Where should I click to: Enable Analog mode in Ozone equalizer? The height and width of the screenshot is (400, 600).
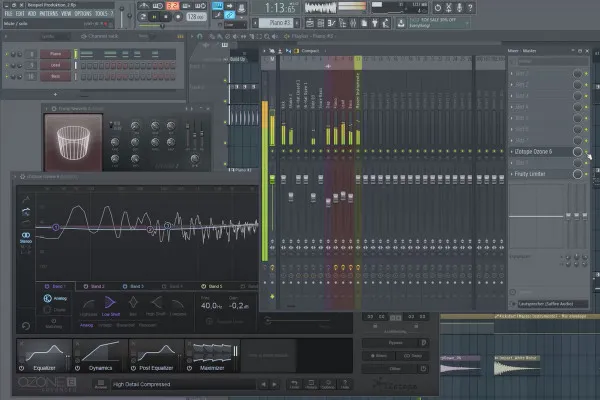(x=55, y=298)
